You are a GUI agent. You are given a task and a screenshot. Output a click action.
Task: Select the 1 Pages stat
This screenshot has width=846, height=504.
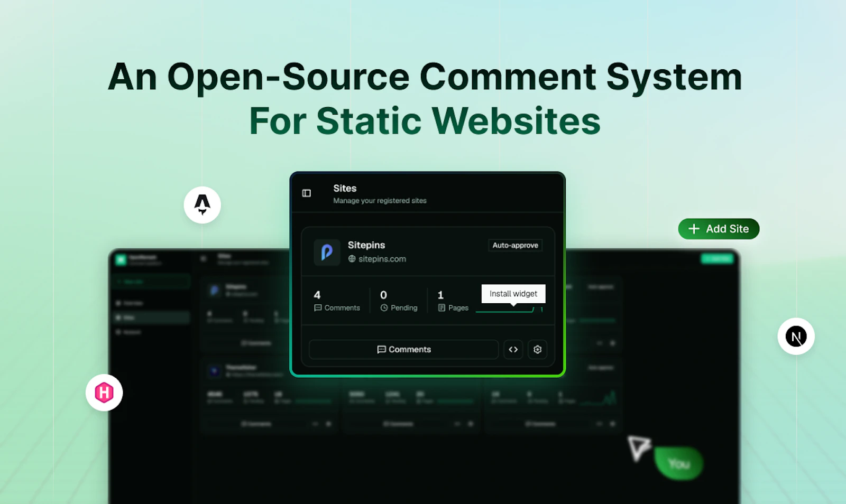pyautogui.click(x=453, y=301)
